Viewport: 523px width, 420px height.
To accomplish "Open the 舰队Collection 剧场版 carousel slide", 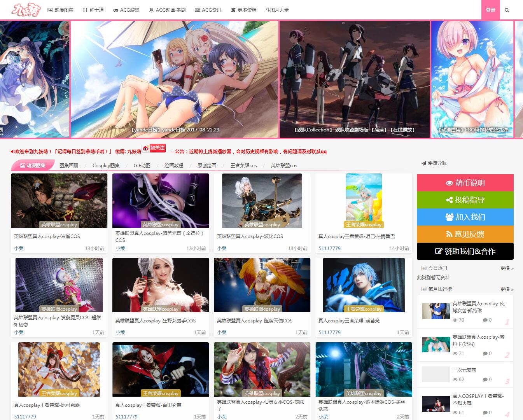I will pyautogui.click(x=355, y=79).
